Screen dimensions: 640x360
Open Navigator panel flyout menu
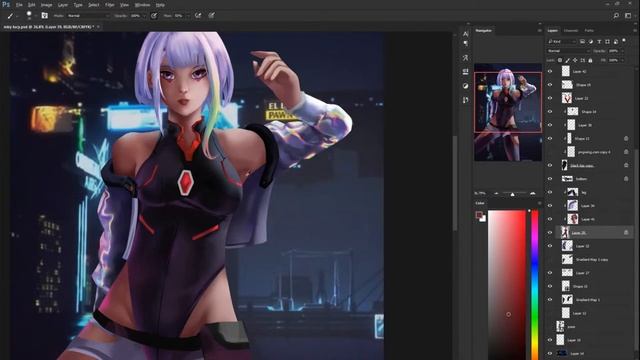pyautogui.click(x=540, y=31)
